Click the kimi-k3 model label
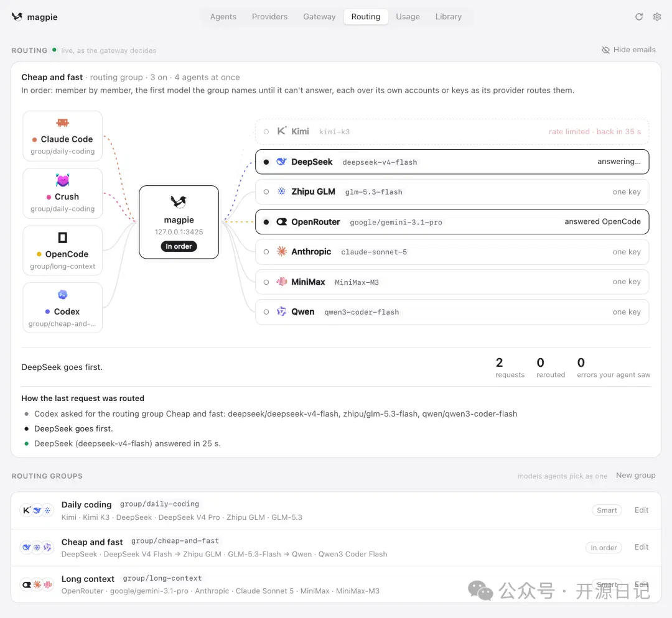The image size is (672, 618). pyautogui.click(x=334, y=132)
